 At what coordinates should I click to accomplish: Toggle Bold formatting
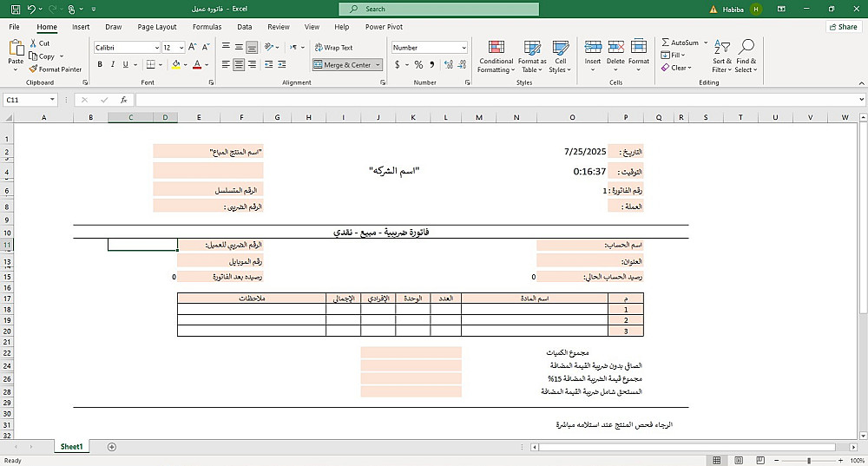(100, 65)
